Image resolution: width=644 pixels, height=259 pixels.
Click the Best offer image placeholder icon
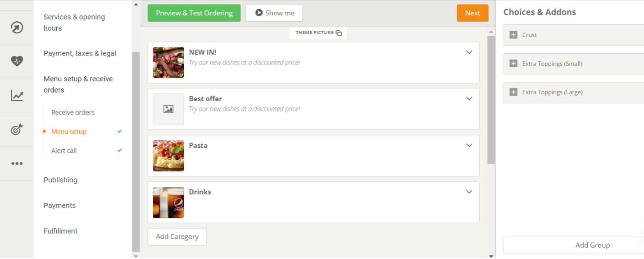click(168, 109)
